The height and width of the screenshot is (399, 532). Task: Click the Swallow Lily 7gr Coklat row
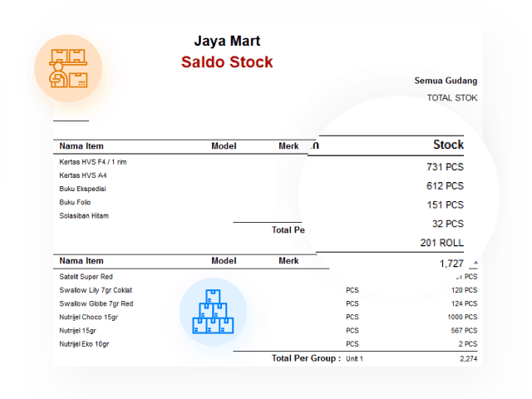[96, 290]
